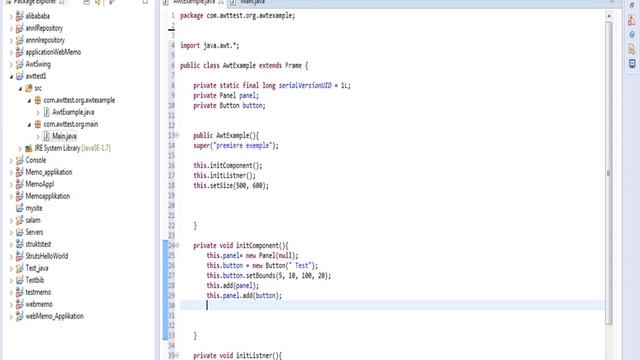Click the alibababa project icon

pos(19,16)
